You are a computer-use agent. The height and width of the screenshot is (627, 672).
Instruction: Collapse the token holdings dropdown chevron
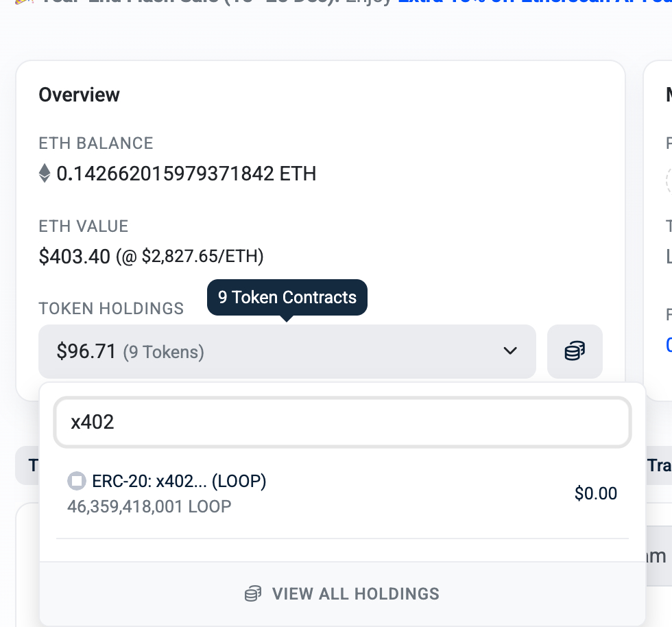coord(510,351)
